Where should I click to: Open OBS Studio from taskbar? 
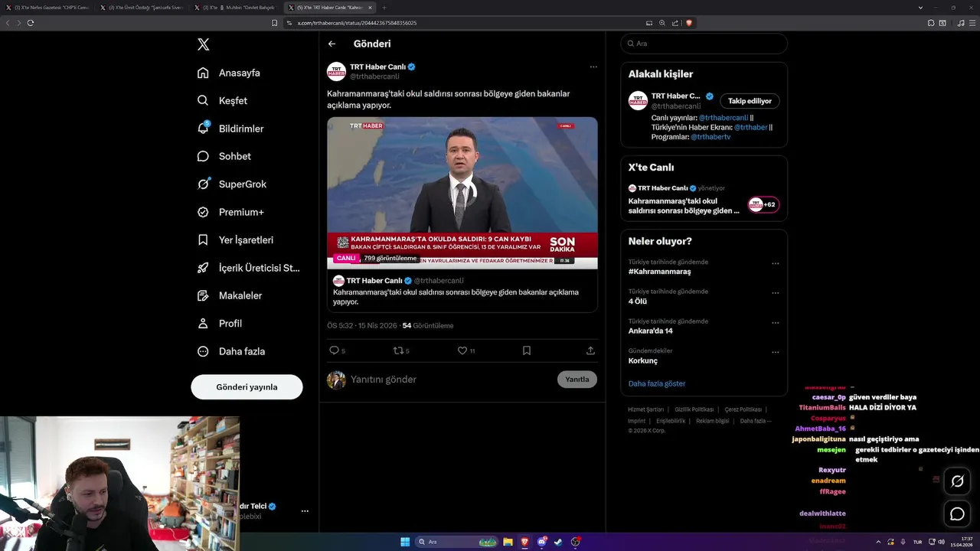pos(576,542)
